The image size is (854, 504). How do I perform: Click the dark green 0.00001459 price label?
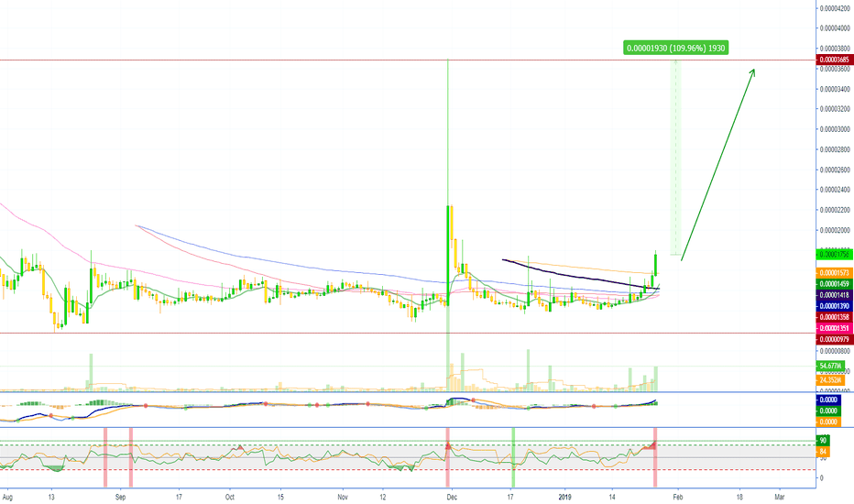(834, 284)
